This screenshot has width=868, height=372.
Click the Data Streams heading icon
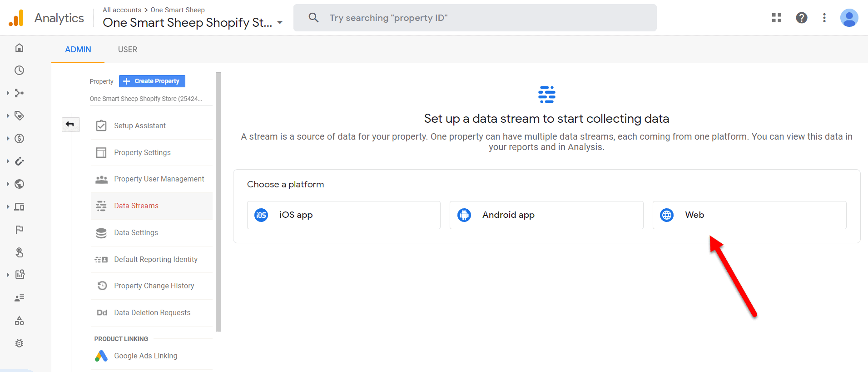click(547, 95)
